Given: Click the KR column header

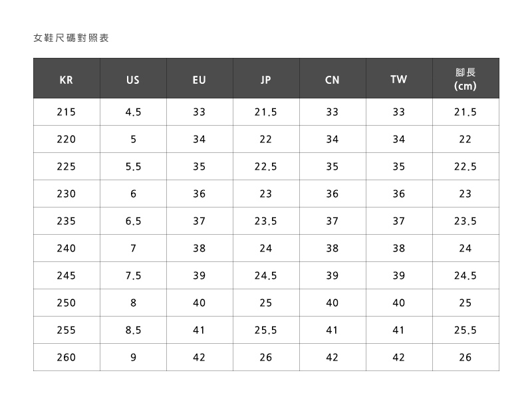Looking at the screenshot, I should [x=66, y=78].
